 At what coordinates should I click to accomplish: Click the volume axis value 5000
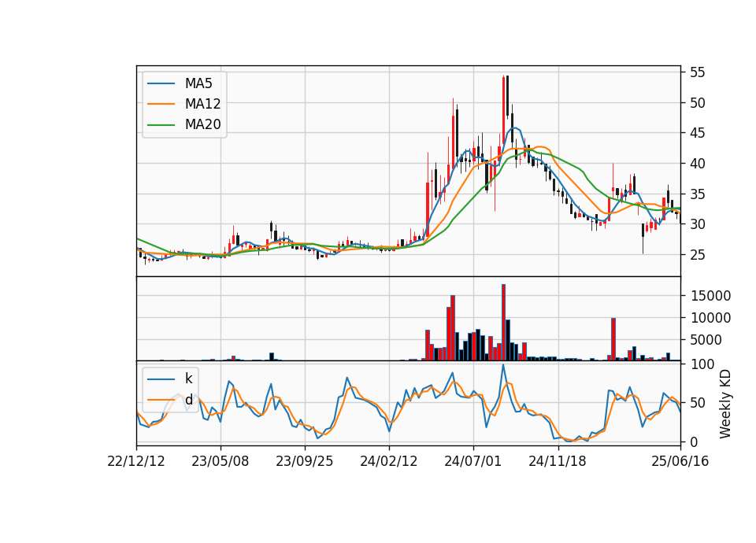pyautogui.click(x=706, y=340)
